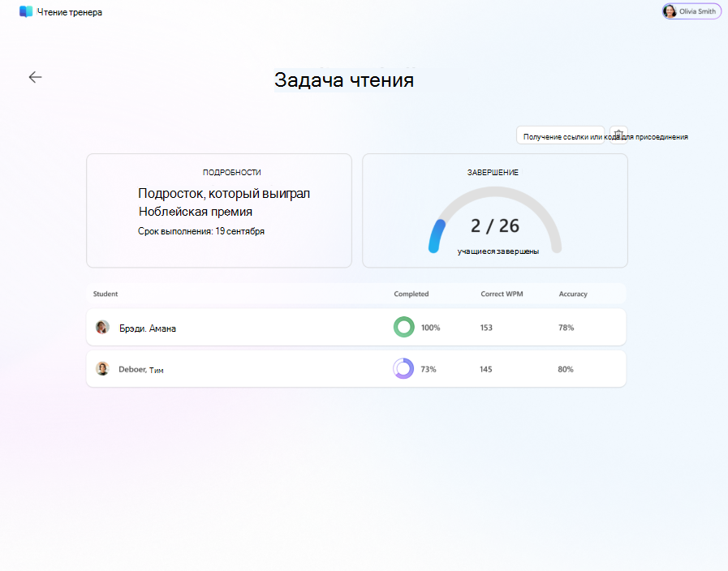Click the 78% accuracy value
The height and width of the screenshot is (571, 728).
tap(566, 328)
